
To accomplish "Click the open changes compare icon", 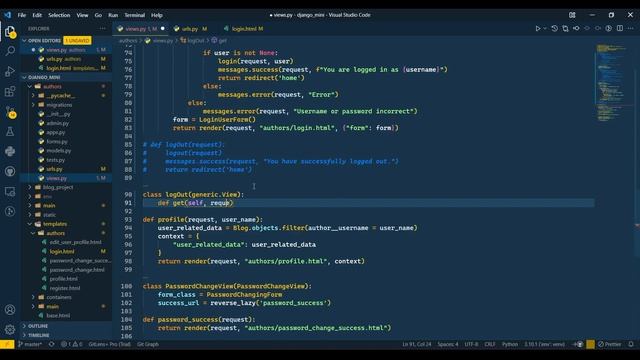I will click(x=565, y=29).
